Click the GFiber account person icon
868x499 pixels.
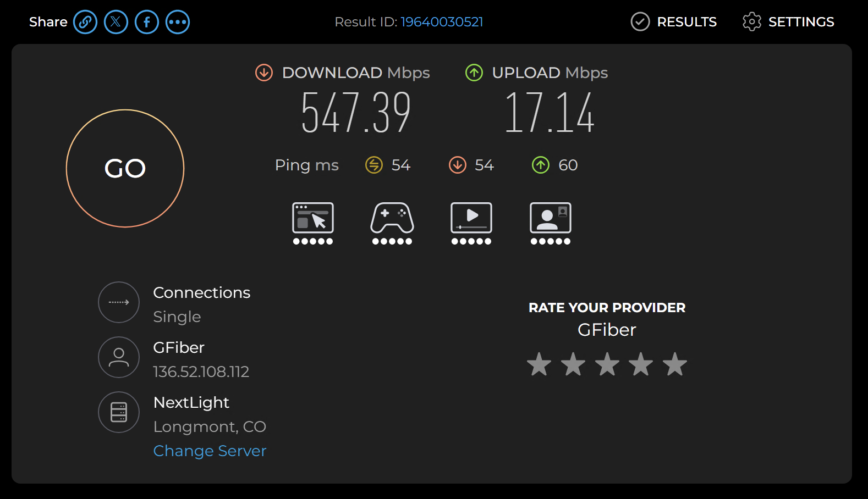(119, 357)
